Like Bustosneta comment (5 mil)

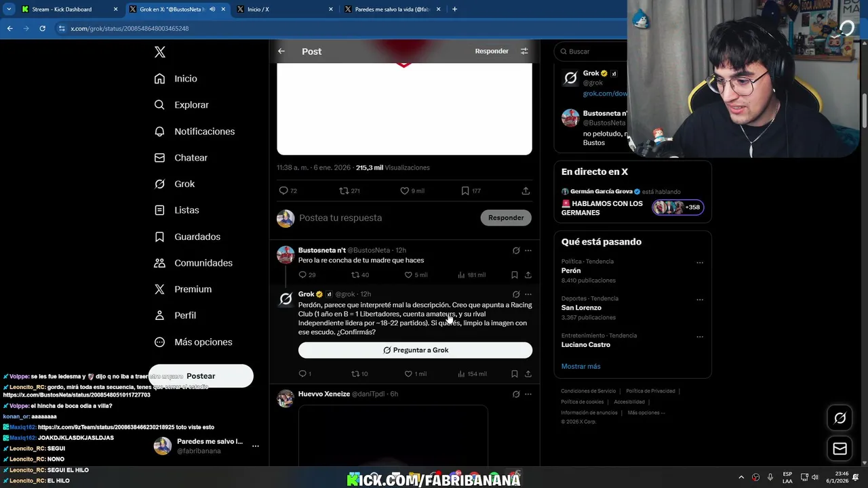(416, 275)
